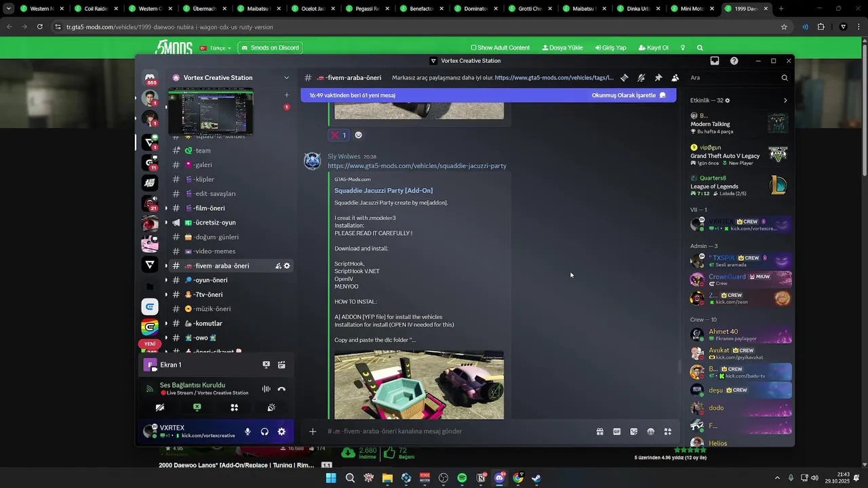Stop streaming Ekran 1
Viewport: 868px width, 488px height.
[x=266, y=365]
